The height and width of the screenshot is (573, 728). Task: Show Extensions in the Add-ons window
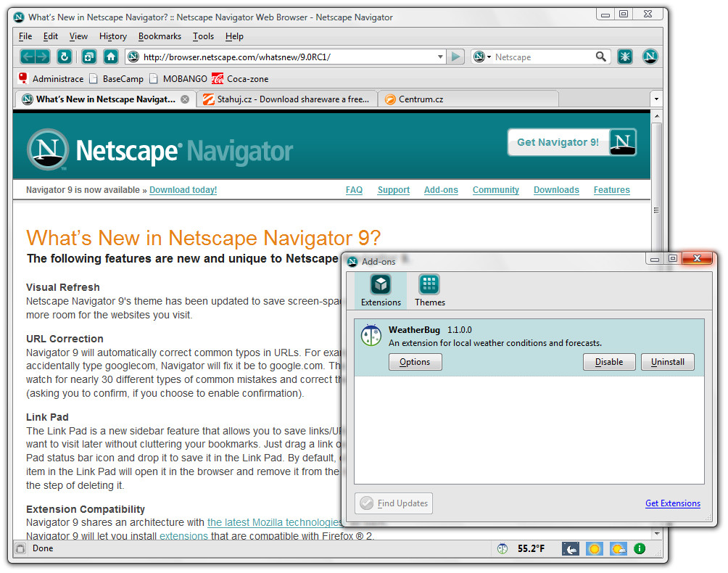tap(381, 291)
